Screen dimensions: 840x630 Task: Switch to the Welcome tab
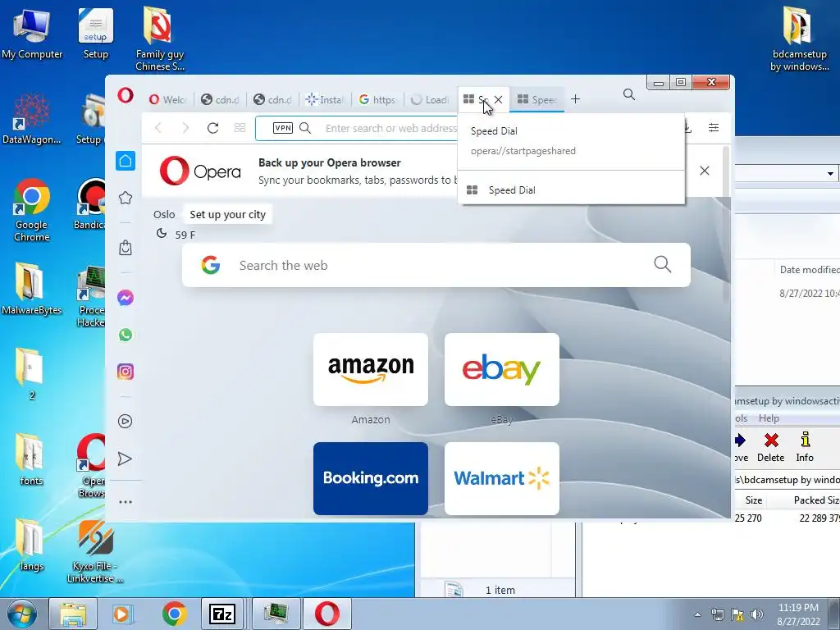(167, 99)
